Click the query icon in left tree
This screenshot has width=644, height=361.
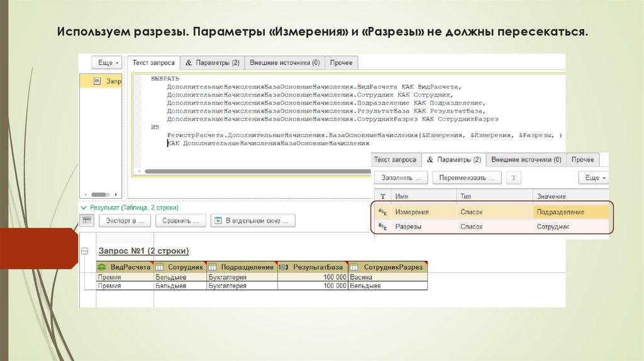pos(97,81)
